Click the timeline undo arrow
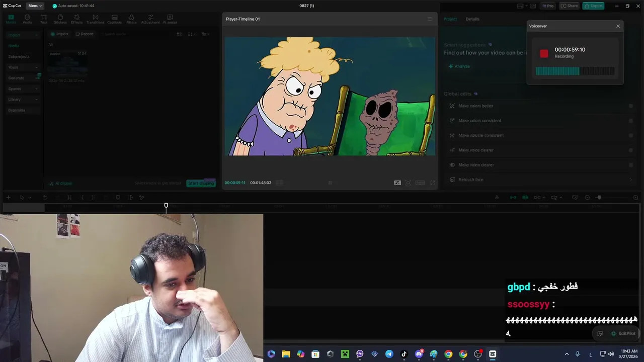The height and width of the screenshot is (362, 644). pos(45,198)
